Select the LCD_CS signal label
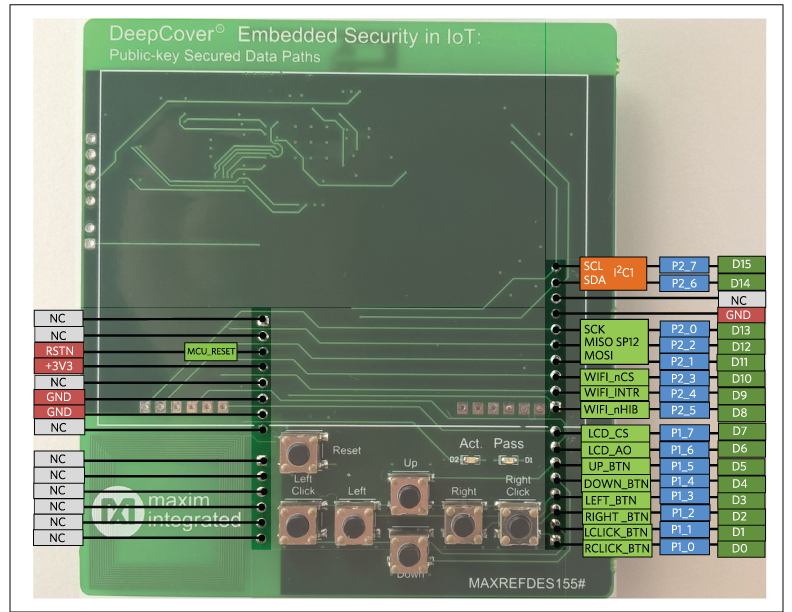 tap(616, 433)
